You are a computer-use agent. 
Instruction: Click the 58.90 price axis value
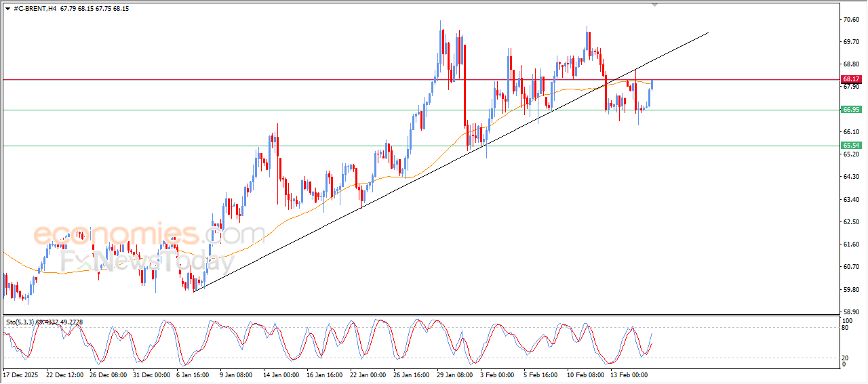[851, 312]
